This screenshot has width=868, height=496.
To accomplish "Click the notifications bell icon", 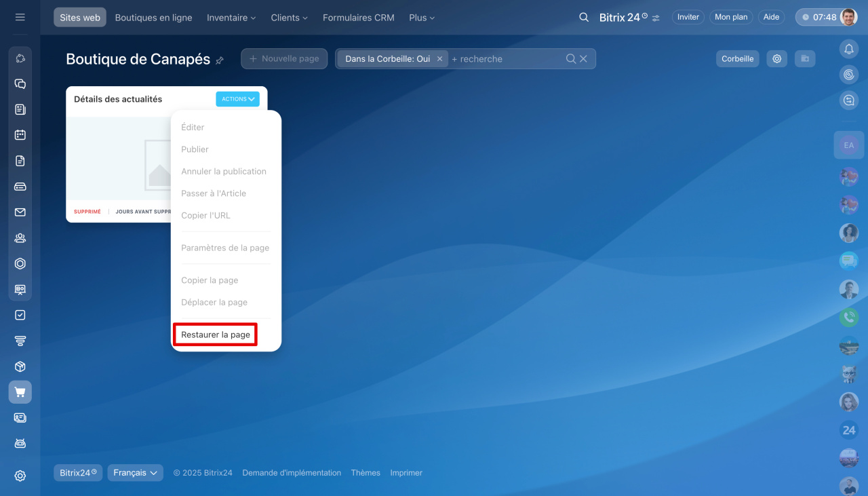I will point(848,49).
